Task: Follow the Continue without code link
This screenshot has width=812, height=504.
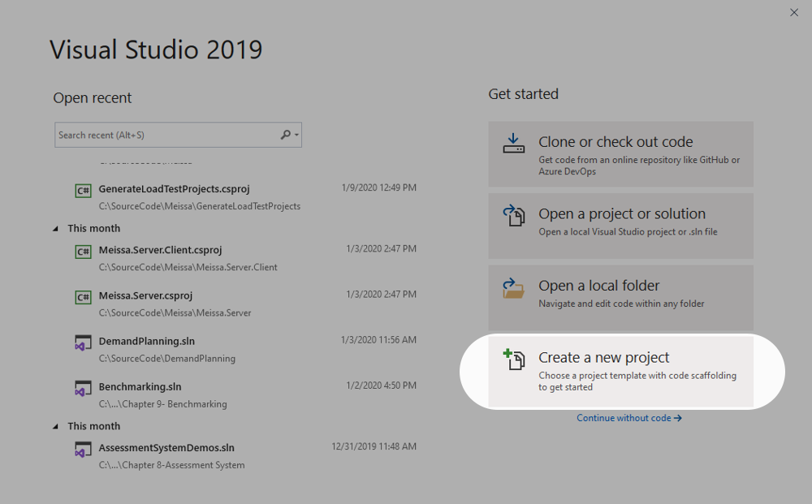Action: coord(629,418)
